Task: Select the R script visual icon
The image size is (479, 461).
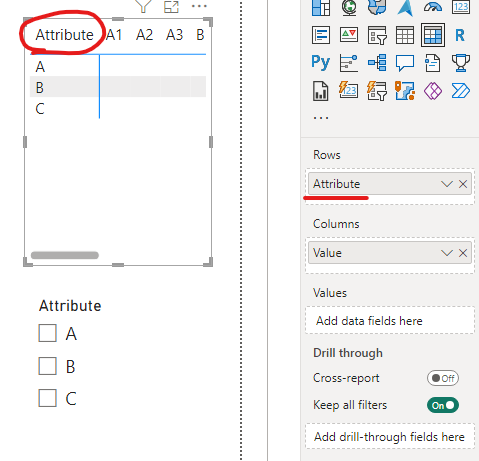Action: click(460, 35)
